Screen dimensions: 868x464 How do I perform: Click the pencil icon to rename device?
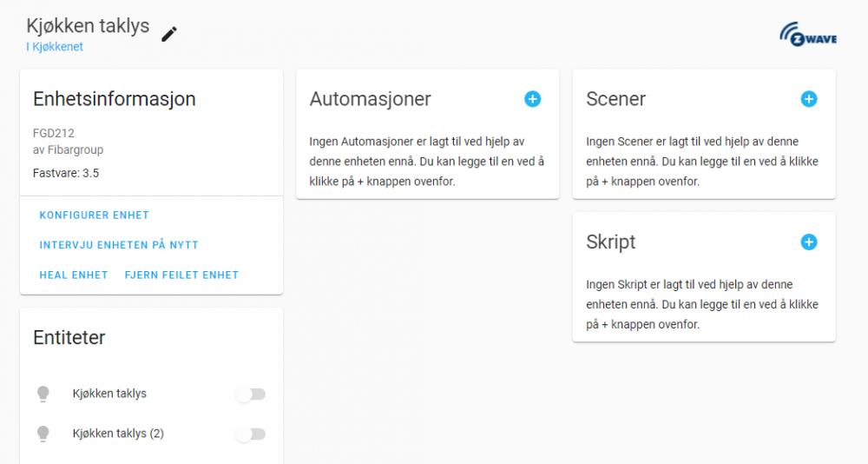tap(169, 34)
